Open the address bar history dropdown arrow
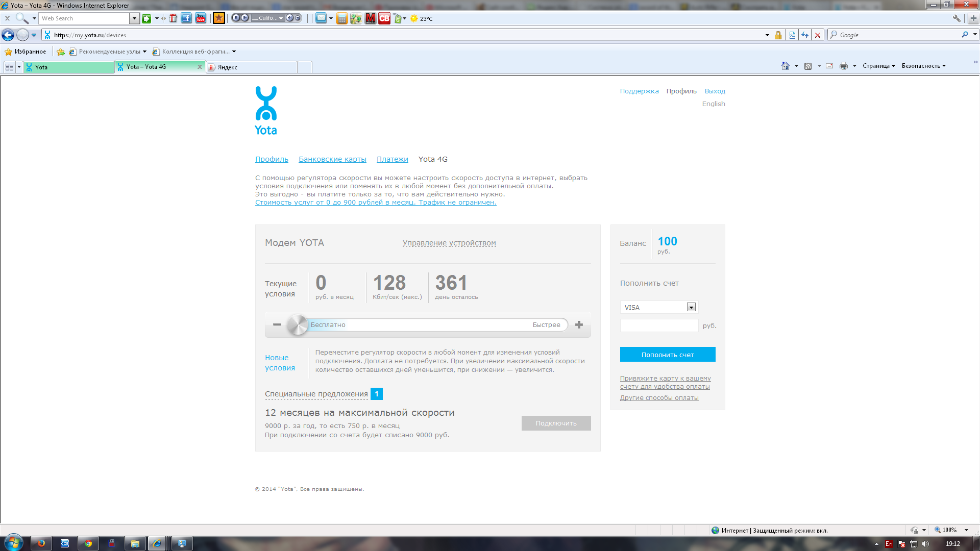 click(767, 35)
